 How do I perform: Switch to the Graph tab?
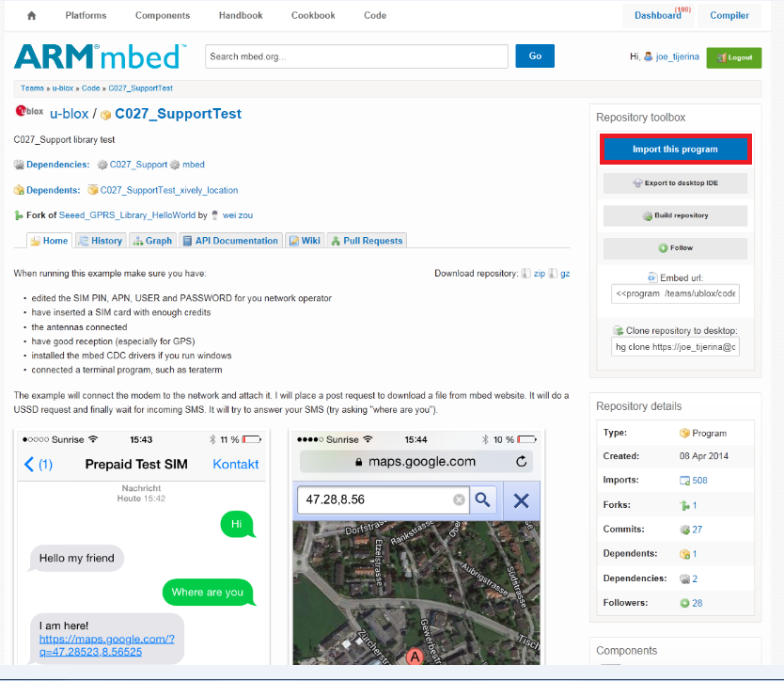coord(152,241)
